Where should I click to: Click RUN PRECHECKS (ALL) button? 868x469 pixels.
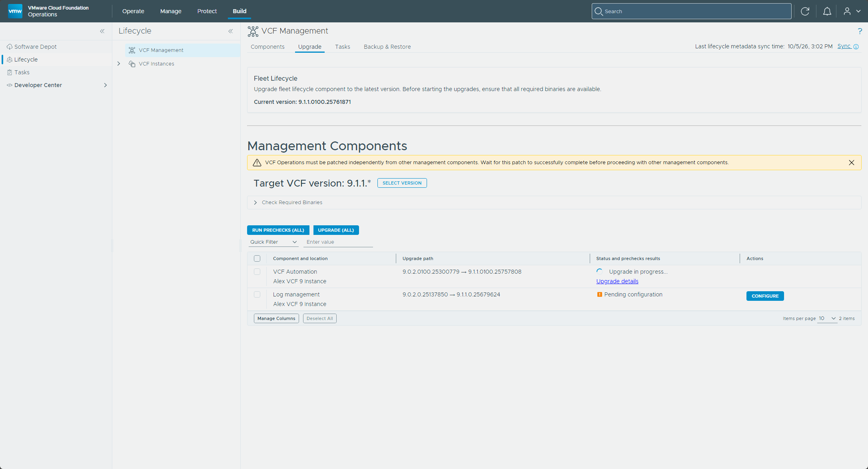(x=278, y=230)
